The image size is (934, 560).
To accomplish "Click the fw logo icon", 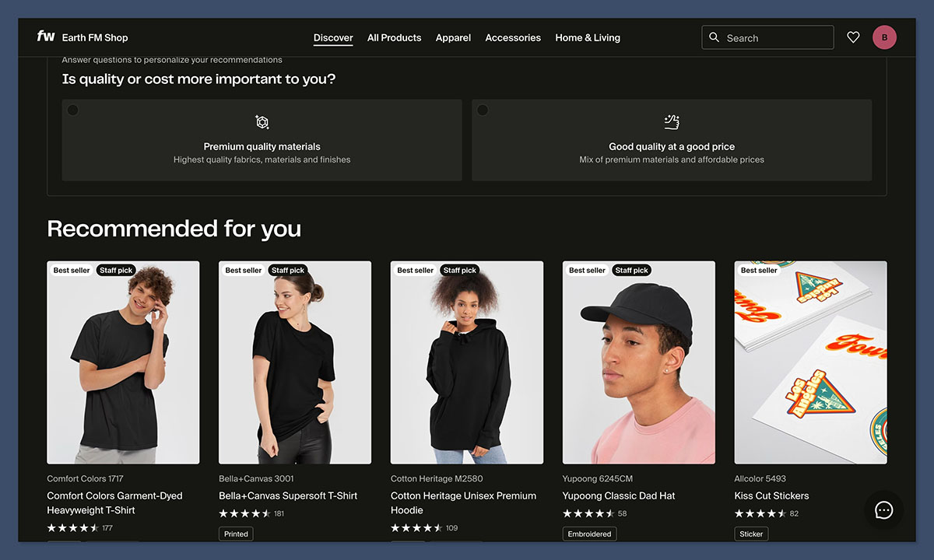I will coord(46,37).
